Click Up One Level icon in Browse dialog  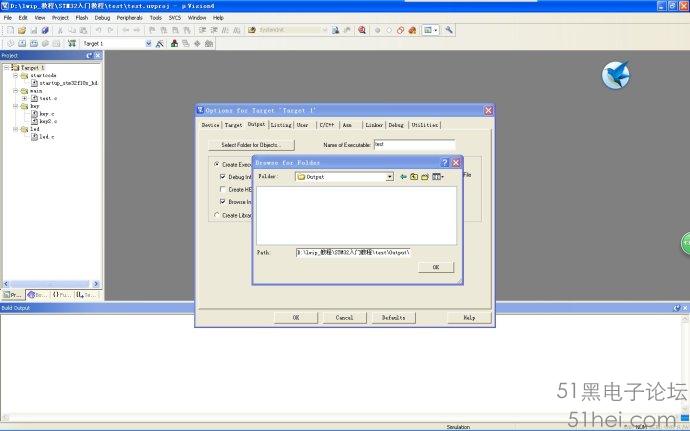click(x=414, y=177)
